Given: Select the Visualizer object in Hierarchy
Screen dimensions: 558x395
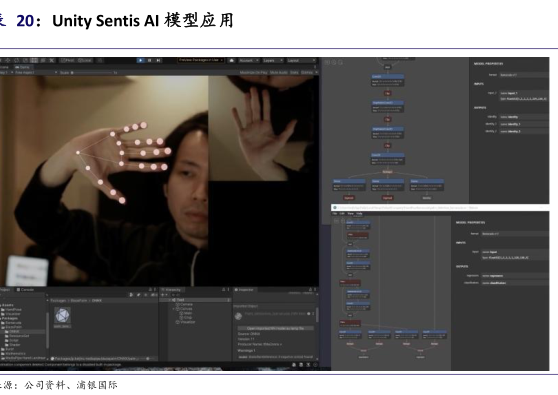Looking at the screenshot, I should [186, 322].
